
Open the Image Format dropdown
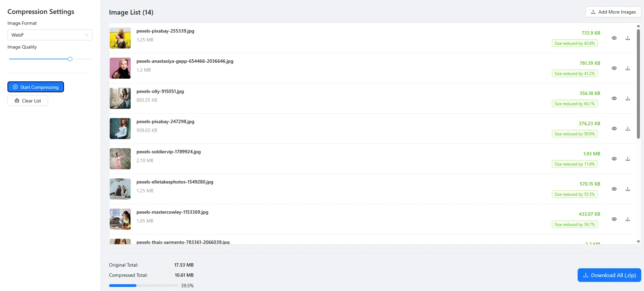(49, 35)
